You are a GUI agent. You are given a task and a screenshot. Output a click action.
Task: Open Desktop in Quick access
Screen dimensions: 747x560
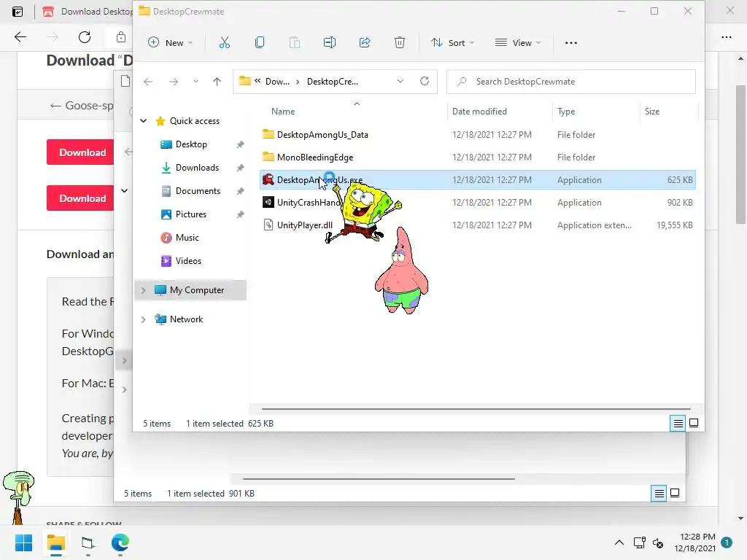[x=190, y=144]
